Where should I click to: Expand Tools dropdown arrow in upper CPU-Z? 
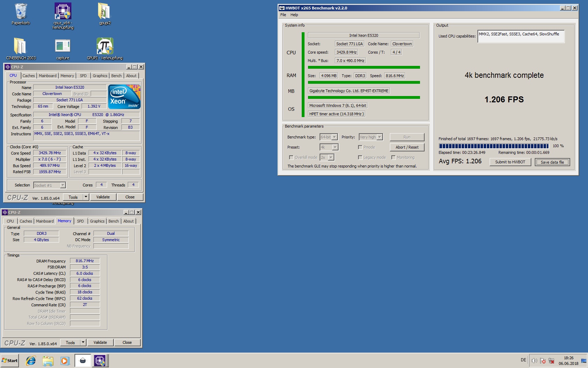tap(86, 197)
